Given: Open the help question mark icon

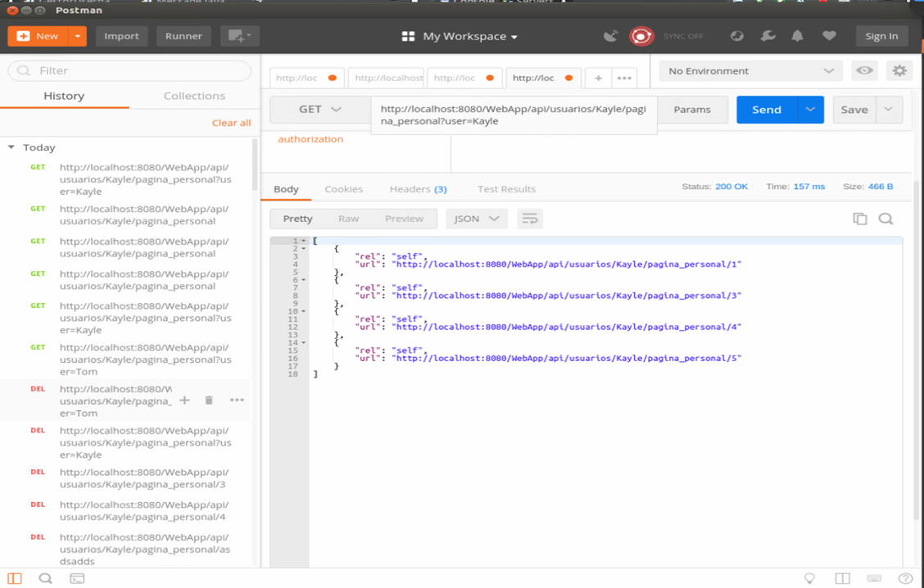Looking at the screenshot, I should click(905, 578).
